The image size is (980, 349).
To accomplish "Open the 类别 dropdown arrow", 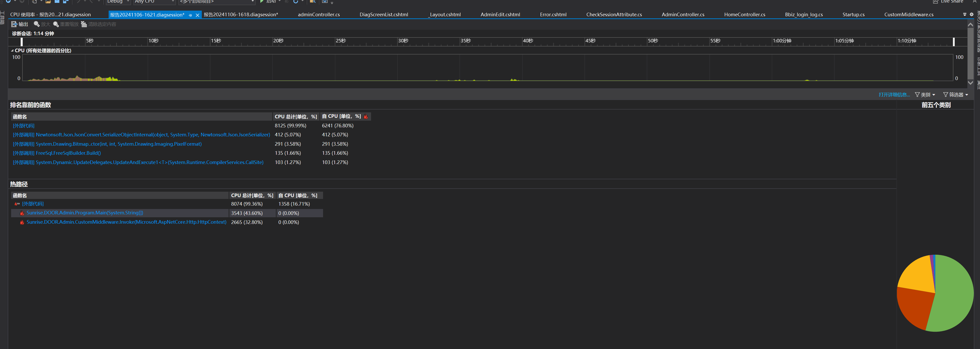I will 934,95.
